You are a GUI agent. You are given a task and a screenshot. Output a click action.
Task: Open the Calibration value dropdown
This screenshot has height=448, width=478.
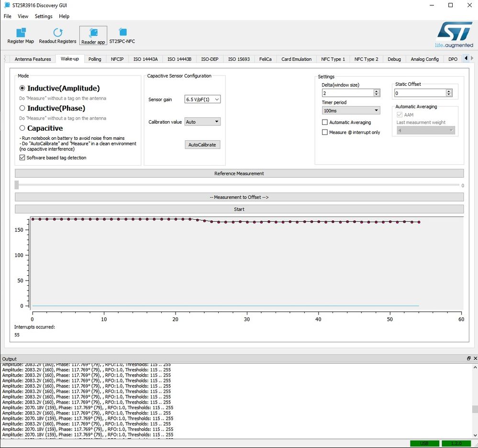tap(202, 122)
